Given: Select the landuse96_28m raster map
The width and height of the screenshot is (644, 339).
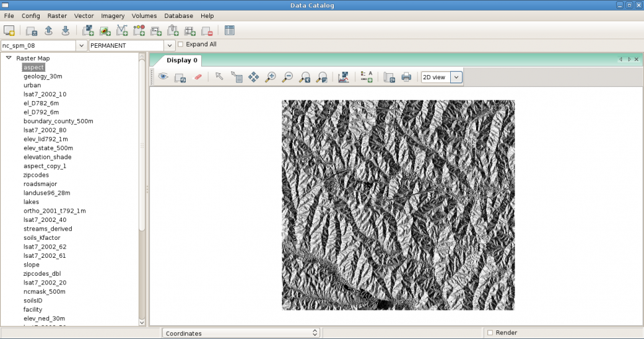Looking at the screenshot, I should (x=46, y=193).
